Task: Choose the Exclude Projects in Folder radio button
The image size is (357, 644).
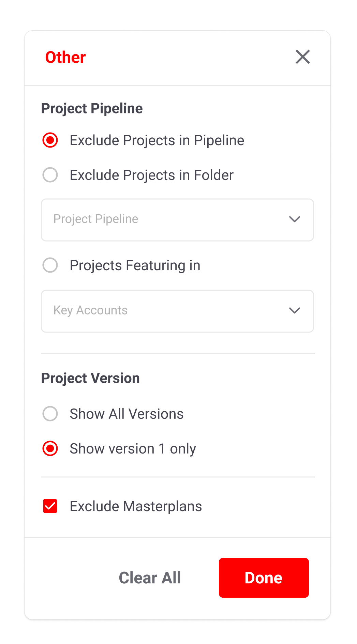Action: tap(50, 175)
